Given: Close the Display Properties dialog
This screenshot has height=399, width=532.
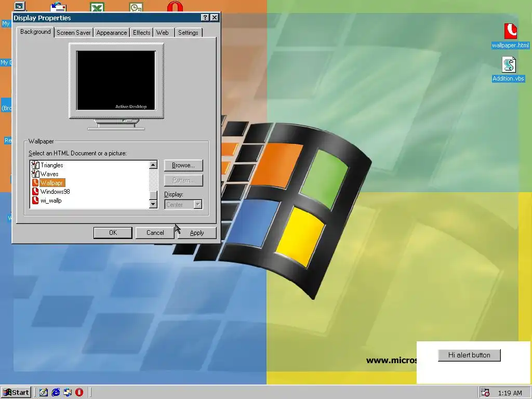Looking at the screenshot, I should (x=215, y=18).
